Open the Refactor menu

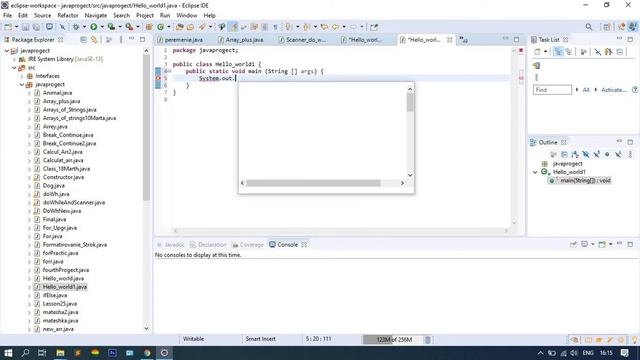coord(68,15)
